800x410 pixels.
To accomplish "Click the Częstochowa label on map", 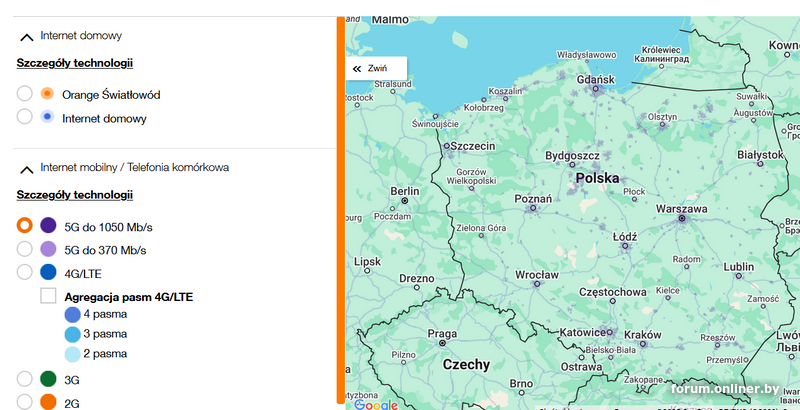I will pyautogui.click(x=613, y=292).
